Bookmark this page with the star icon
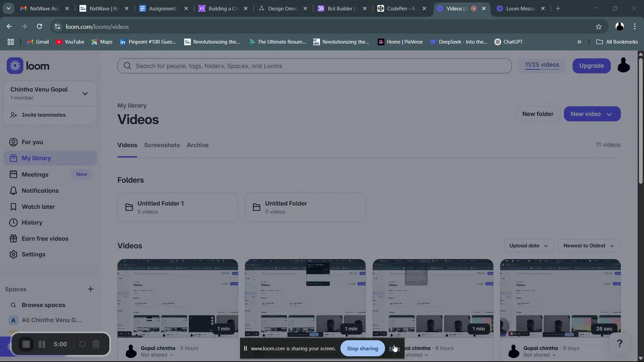644x362 pixels. tap(599, 27)
